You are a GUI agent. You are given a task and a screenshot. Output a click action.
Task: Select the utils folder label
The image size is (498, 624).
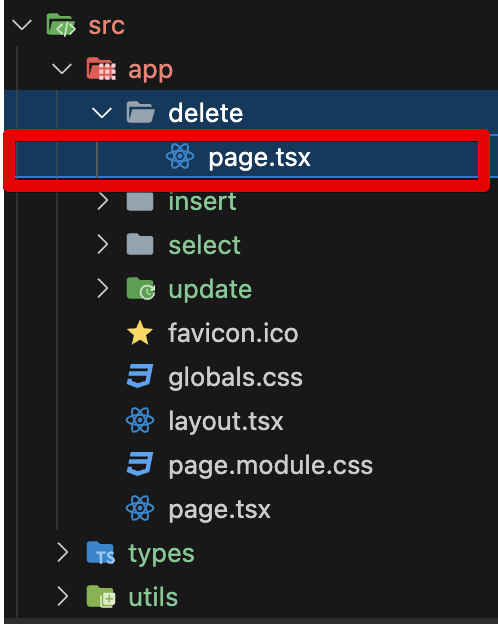coord(153,597)
